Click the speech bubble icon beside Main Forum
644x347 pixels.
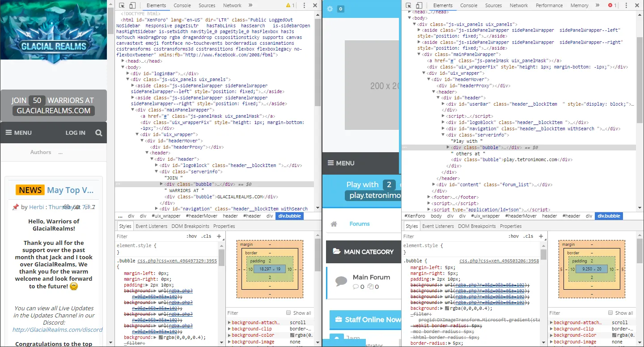pyautogui.click(x=341, y=281)
